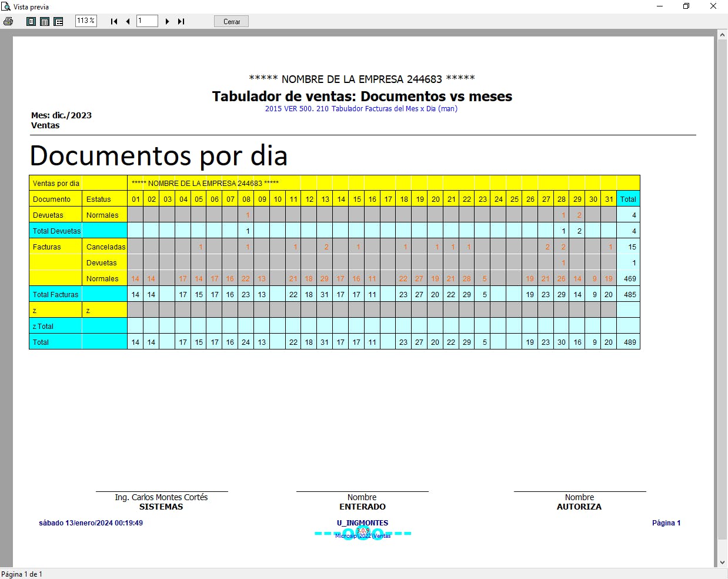Click the grand total value 489
Screen dimensions: 728x579
point(630,342)
